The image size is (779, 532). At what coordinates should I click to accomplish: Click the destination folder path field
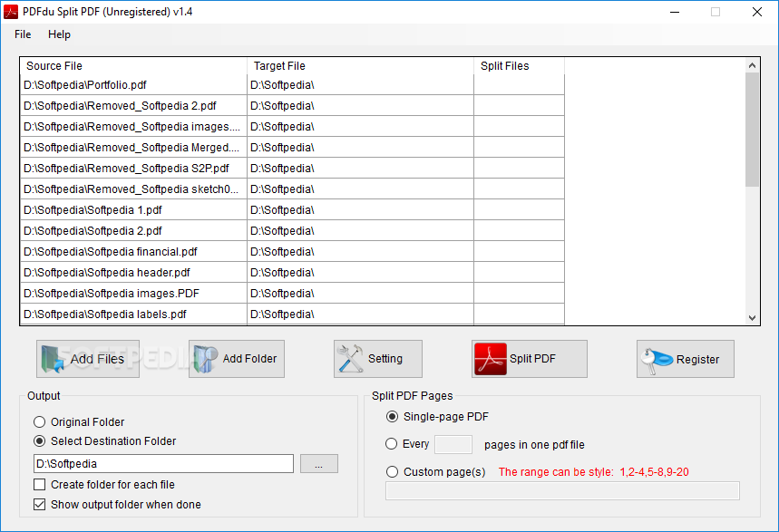[163, 464]
